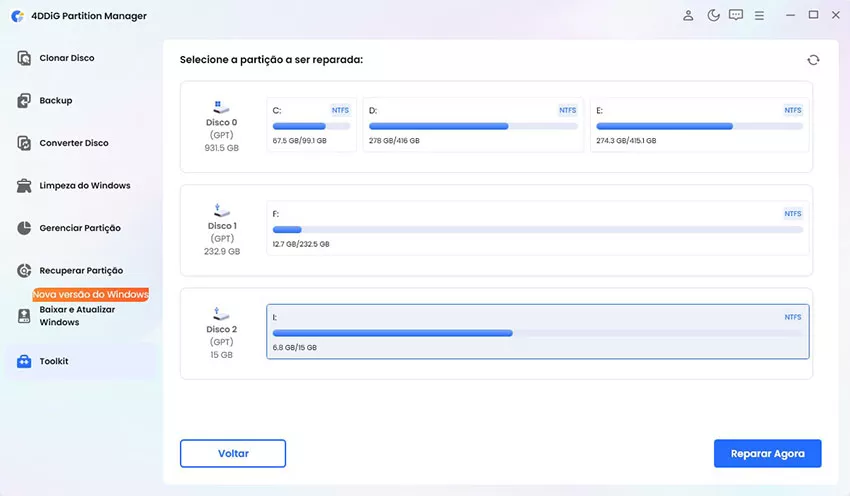Select partition D: on Disco 0

pyautogui.click(x=473, y=125)
